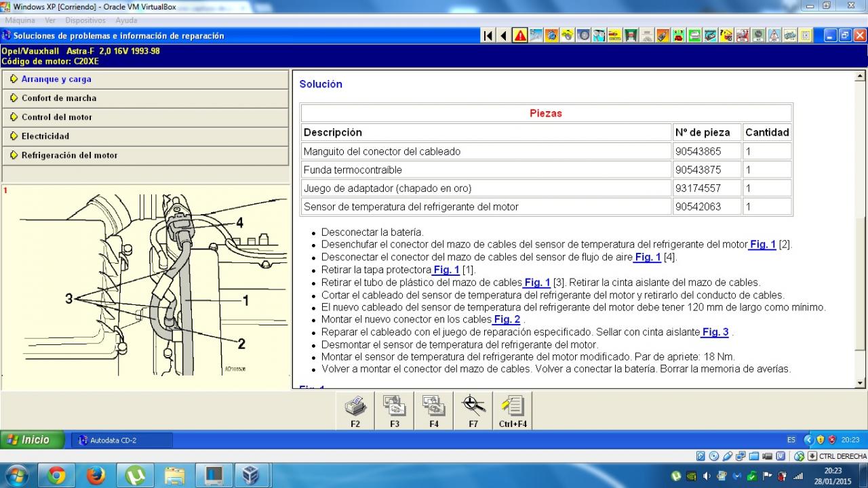Open the Ayuda menu
The image size is (868, 488).
126,20
